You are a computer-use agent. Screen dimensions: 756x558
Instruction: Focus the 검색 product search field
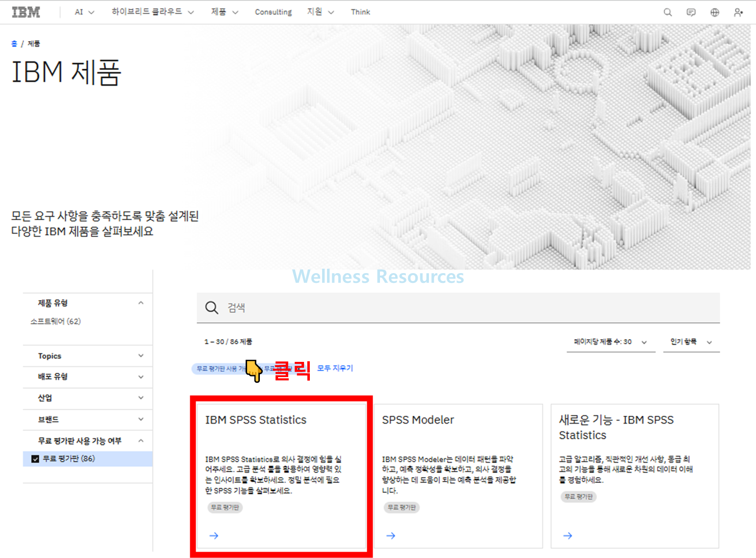[x=458, y=308]
